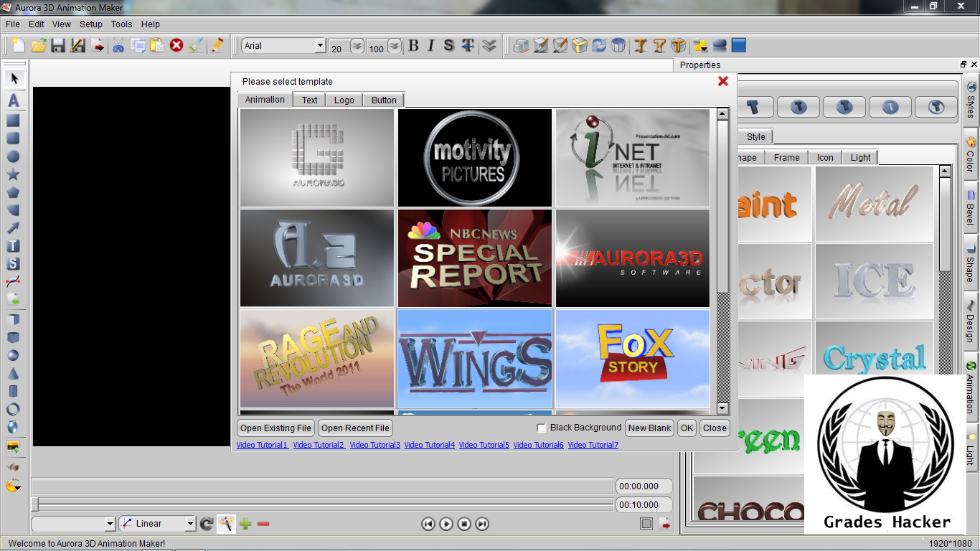Viewport: 980px width, 551px height.
Task: Open the File menu
Action: (x=13, y=24)
